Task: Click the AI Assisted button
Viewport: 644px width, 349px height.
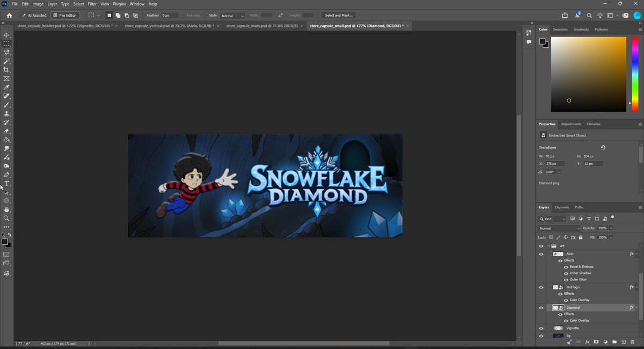Action: pos(34,16)
